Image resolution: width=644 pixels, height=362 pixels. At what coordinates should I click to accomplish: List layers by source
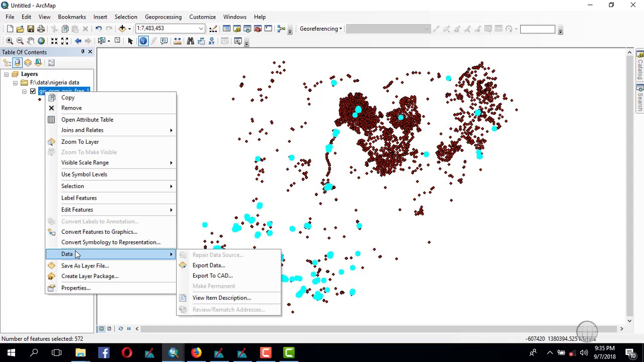coord(17,62)
